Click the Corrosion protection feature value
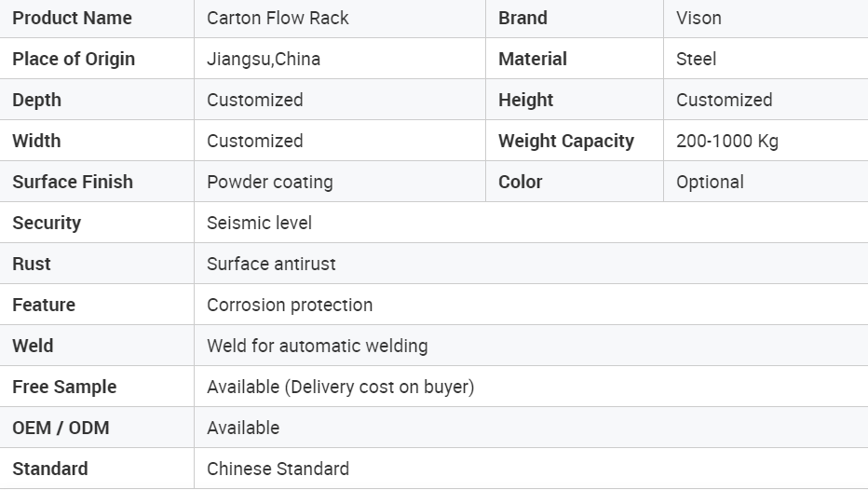The image size is (868, 490). click(x=290, y=305)
